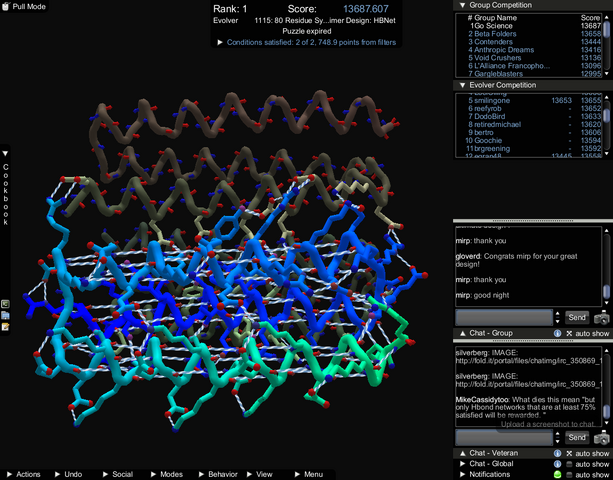Select player smilingone in Evolver list
This screenshot has height=480, width=613.
[x=529, y=100]
